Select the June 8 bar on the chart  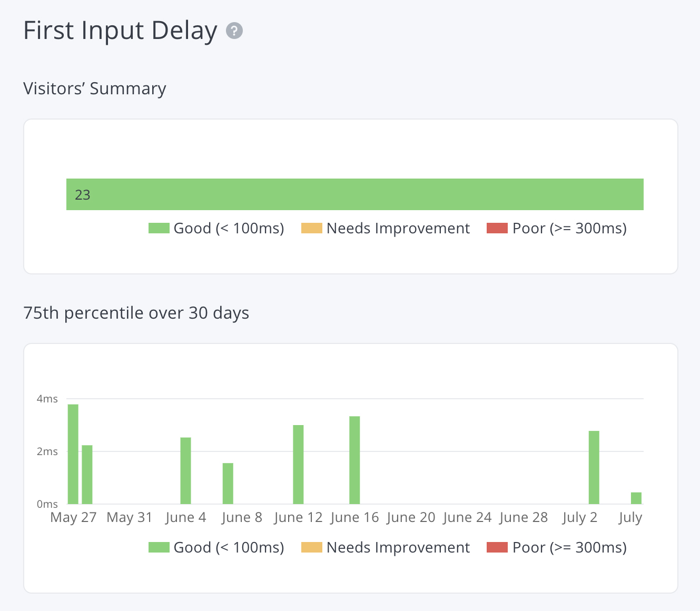(228, 482)
